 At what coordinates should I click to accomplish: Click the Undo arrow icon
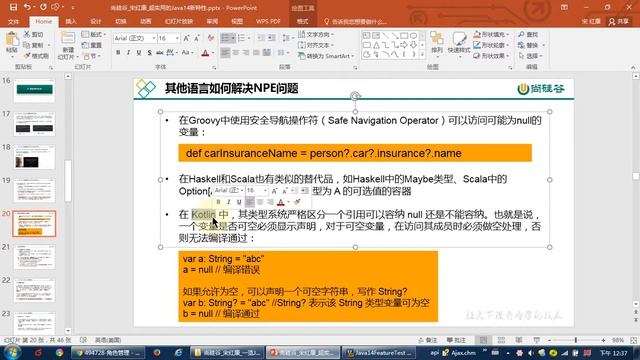(x=27, y=7)
